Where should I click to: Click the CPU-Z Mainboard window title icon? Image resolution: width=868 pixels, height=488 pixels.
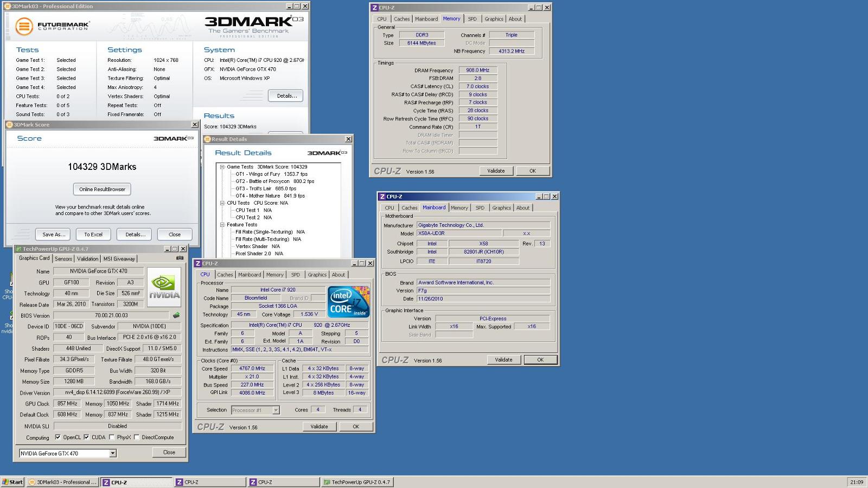[382, 197]
